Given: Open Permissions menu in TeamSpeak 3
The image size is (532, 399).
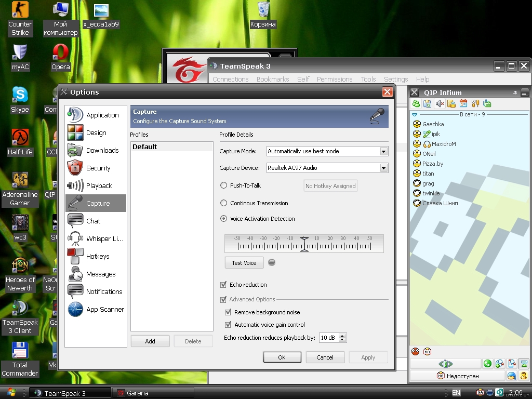Looking at the screenshot, I should 335,79.
